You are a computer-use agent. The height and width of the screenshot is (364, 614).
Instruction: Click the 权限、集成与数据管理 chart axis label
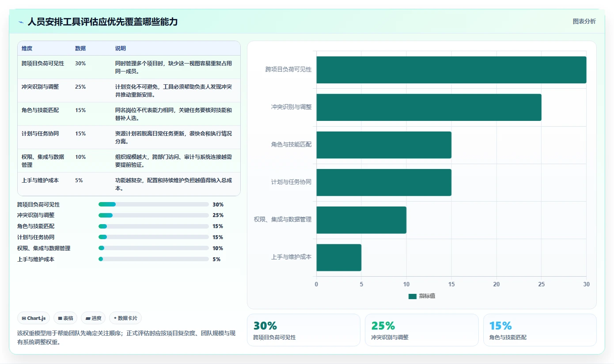[283, 219]
